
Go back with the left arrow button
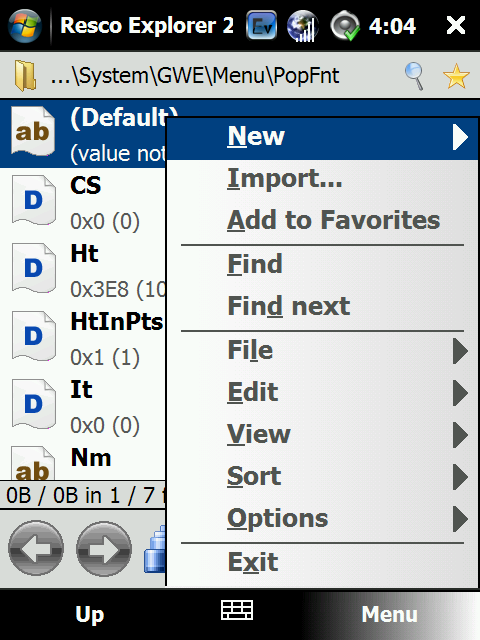tap(36, 548)
